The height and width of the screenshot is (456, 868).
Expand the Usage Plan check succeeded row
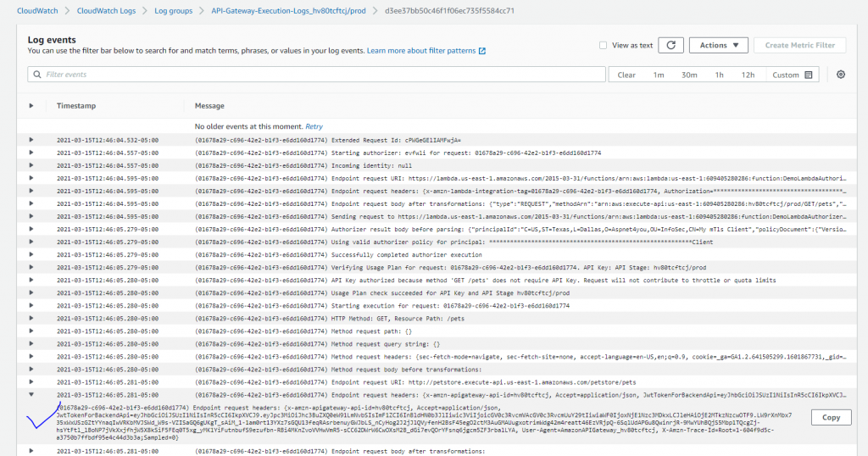31,292
